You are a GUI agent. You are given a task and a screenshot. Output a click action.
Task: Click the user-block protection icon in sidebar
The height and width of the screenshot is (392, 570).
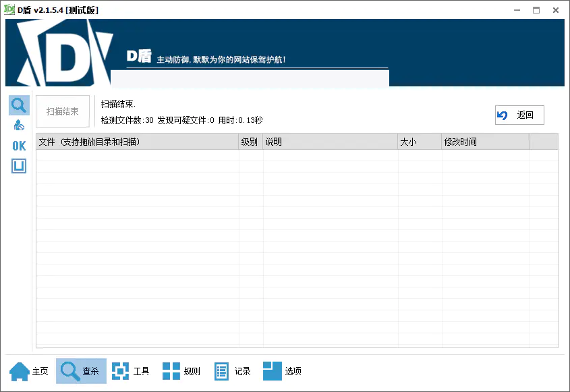click(x=18, y=124)
